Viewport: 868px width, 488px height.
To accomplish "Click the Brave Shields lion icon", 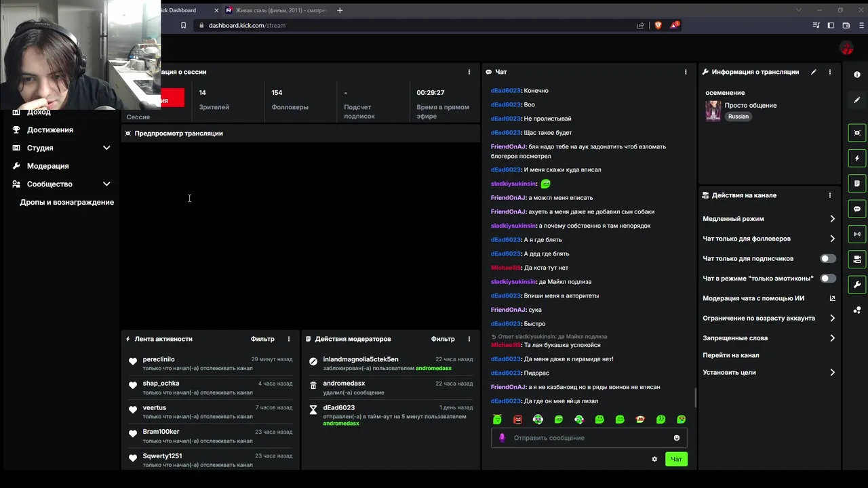I will [x=658, y=25].
